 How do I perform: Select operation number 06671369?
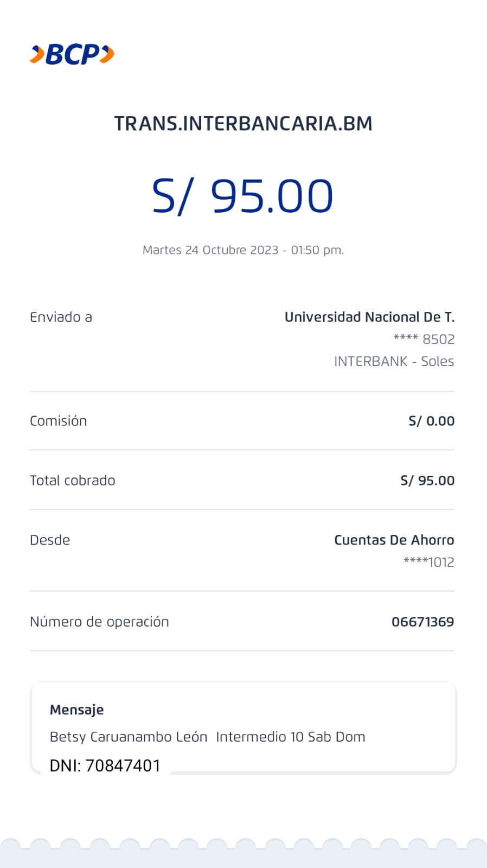point(422,622)
